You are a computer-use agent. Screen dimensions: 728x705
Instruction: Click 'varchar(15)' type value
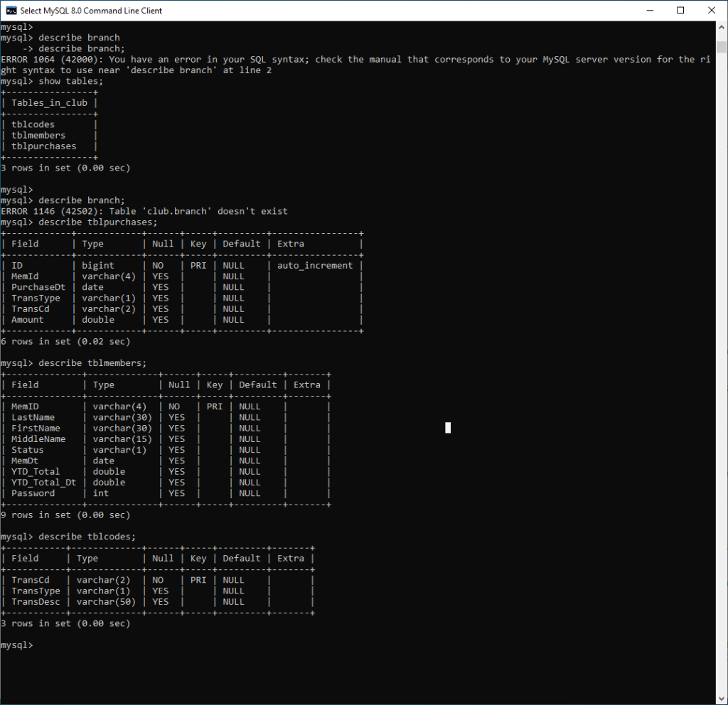122,439
